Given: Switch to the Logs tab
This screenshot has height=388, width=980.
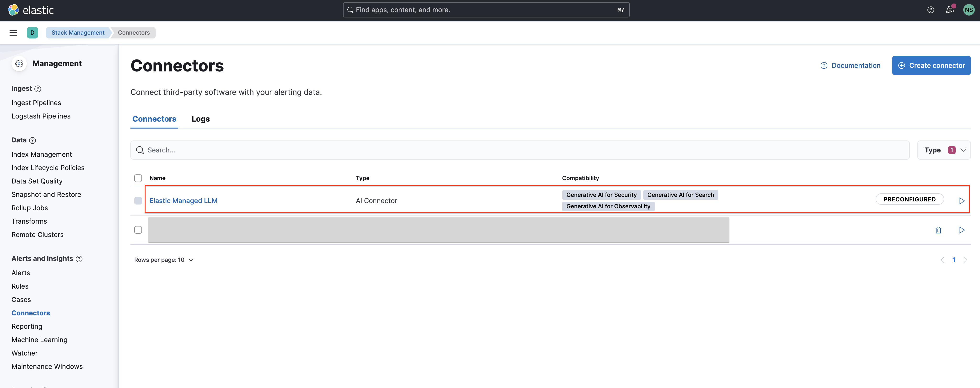Looking at the screenshot, I should [200, 119].
